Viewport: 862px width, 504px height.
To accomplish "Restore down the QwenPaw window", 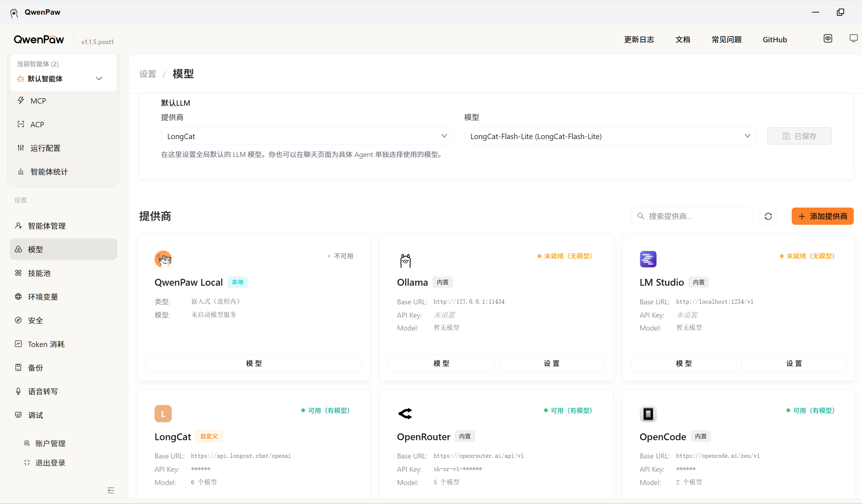I will click(840, 12).
